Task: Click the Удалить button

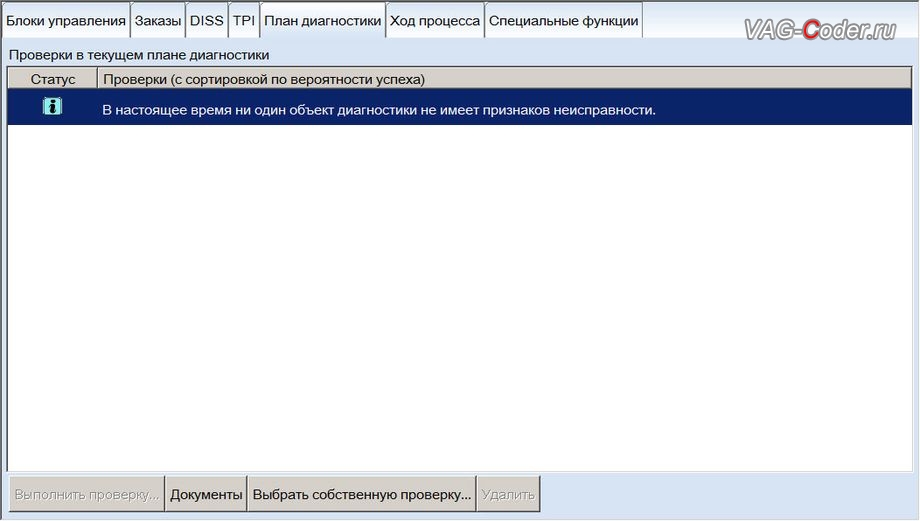Action: click(508, 495)
